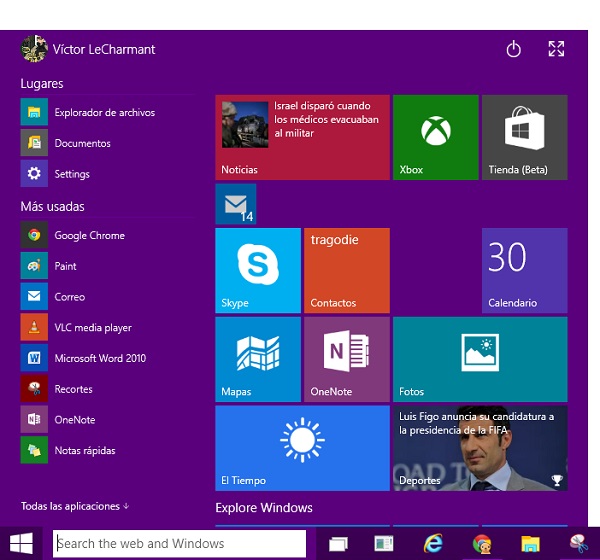Image resolution: width=600 pixels, height=560 pixels.
Task: Launch VLC media player
Action: click(x=34, y=327)
